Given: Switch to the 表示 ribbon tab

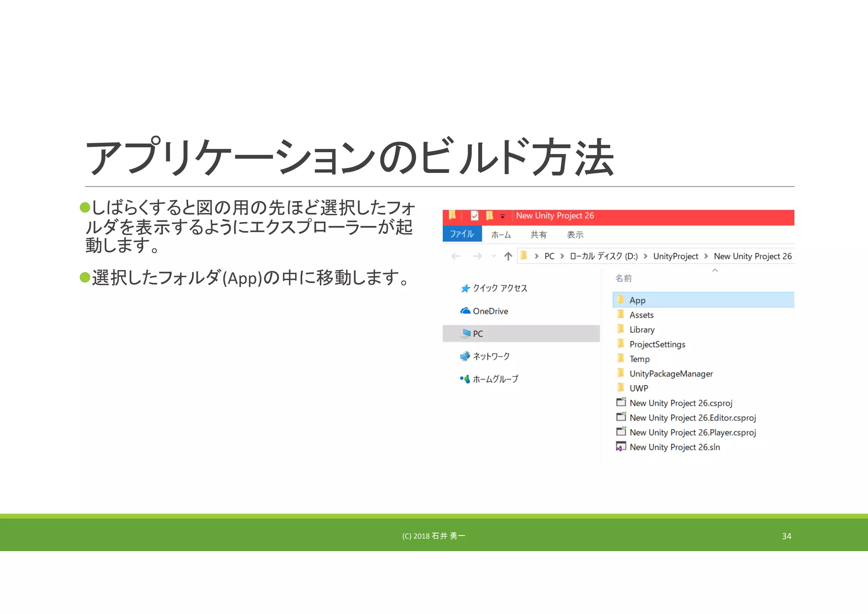Looking at the screenshot, I should point(575,234).
